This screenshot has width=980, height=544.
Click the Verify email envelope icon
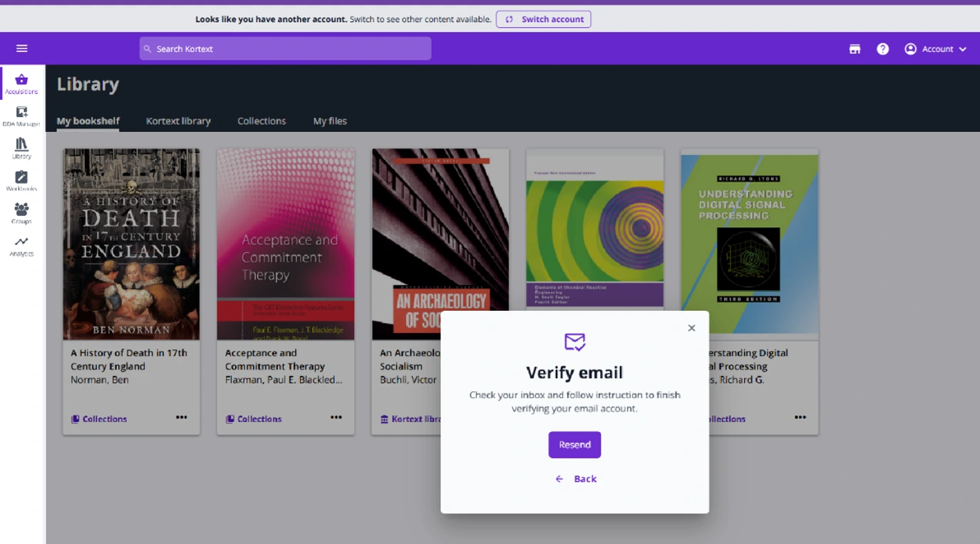pos(574,342)
